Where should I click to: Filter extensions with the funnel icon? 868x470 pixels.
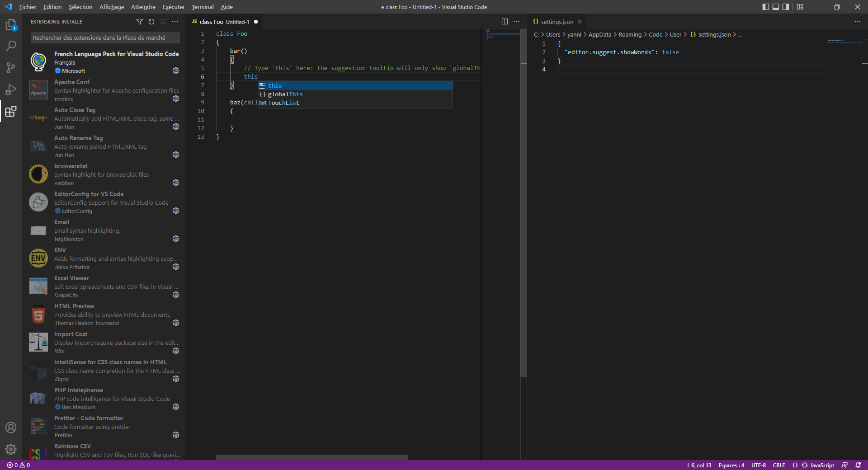click(x=140, y=22)
